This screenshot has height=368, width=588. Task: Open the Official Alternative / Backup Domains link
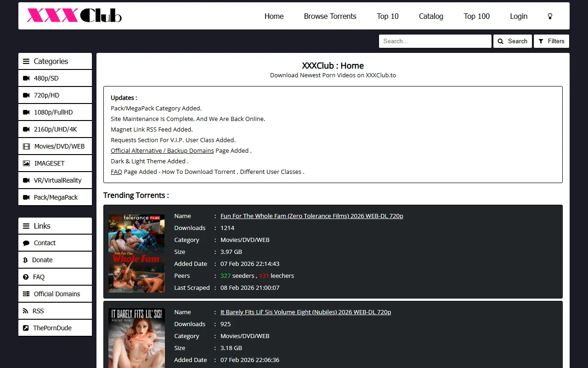pos(162,150)
